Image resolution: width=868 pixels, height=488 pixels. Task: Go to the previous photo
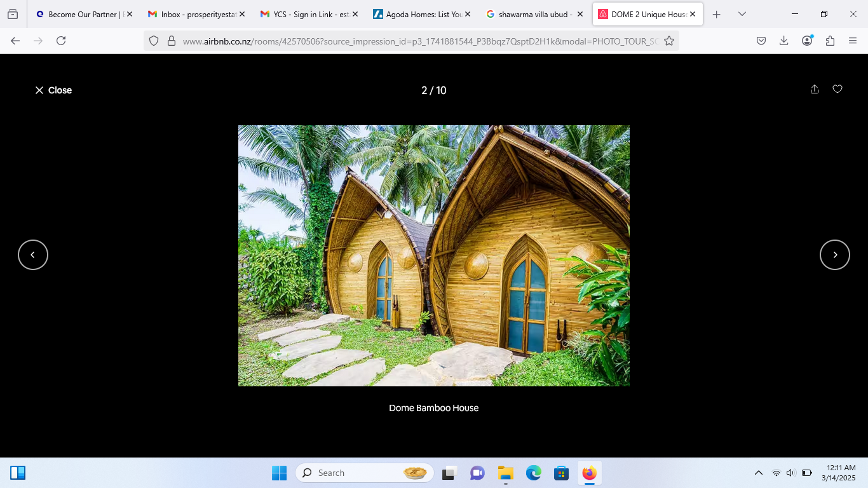33,255
